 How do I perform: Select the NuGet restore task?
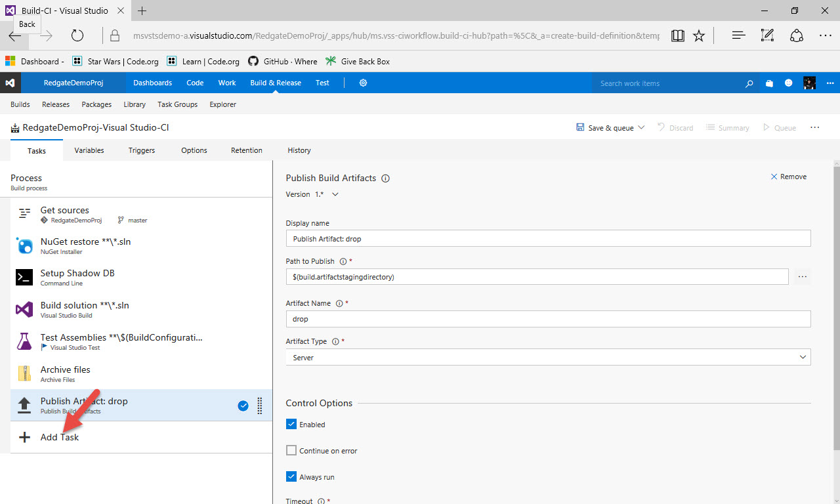pos(141,246)
